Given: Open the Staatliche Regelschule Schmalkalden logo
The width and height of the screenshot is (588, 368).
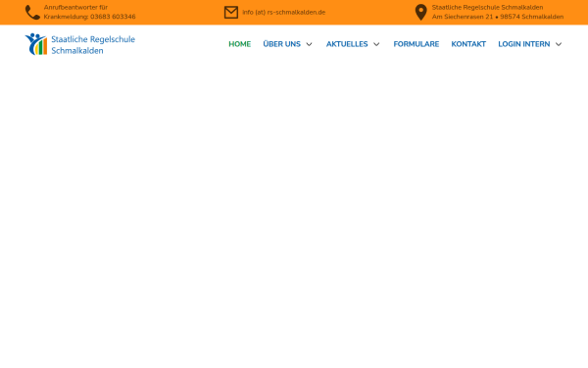Looking at the screenshot, I should 80,44.
